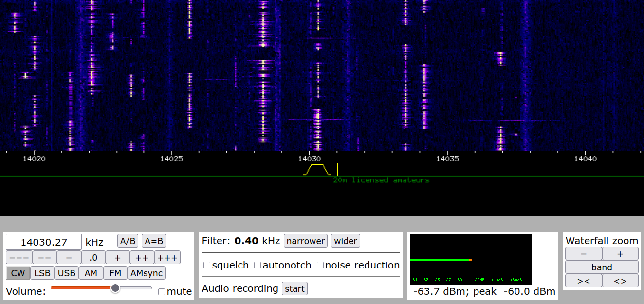
Task: Click the narrower filter button
Action: click(306, 241)
